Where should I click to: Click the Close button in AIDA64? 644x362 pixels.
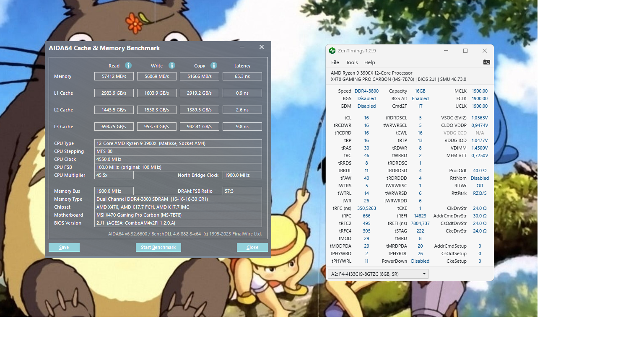pos(252,247)
